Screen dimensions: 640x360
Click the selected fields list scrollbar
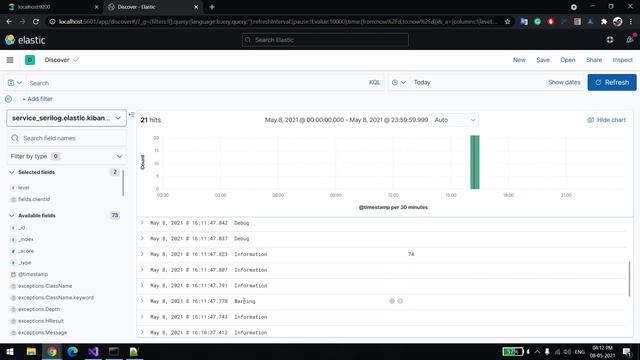123,183
